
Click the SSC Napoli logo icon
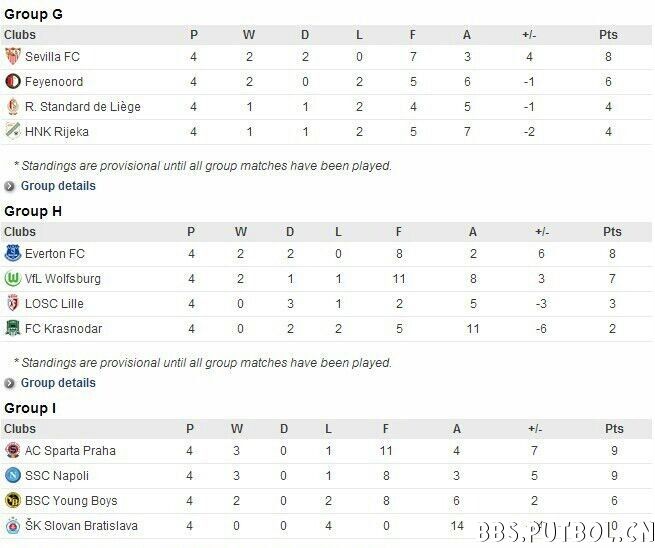[13, 475]
